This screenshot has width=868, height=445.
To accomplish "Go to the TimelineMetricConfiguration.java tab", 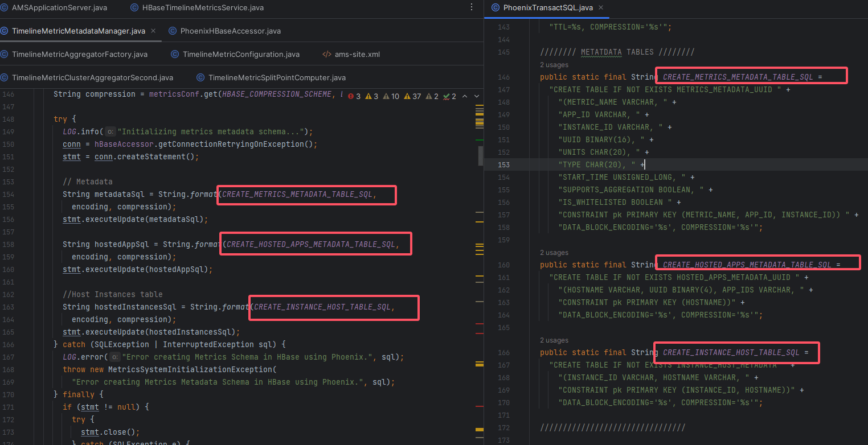I will tap(235, 54).
